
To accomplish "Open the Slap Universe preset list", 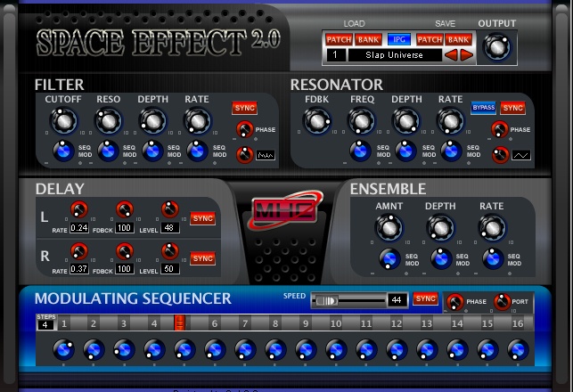I will tap(392, 55).
